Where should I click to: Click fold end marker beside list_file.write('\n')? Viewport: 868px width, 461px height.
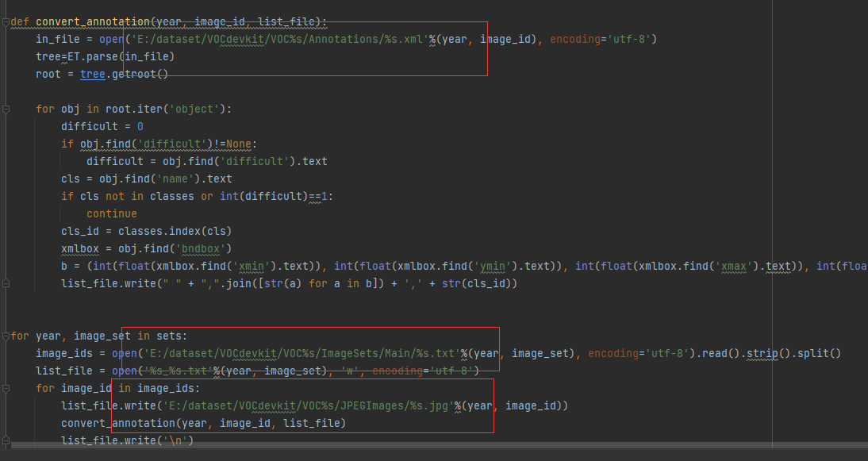point(6,440)
